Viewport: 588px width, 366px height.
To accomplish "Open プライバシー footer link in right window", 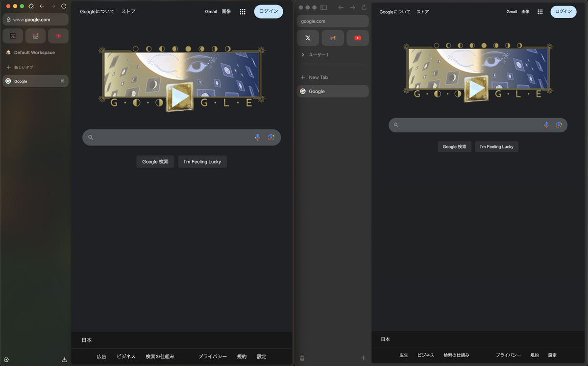I will click(x=508, y=355).
